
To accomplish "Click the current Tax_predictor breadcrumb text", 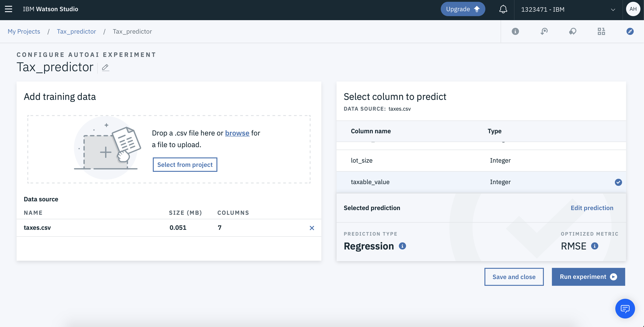I will pyautogui.click(x=132, y=32).
